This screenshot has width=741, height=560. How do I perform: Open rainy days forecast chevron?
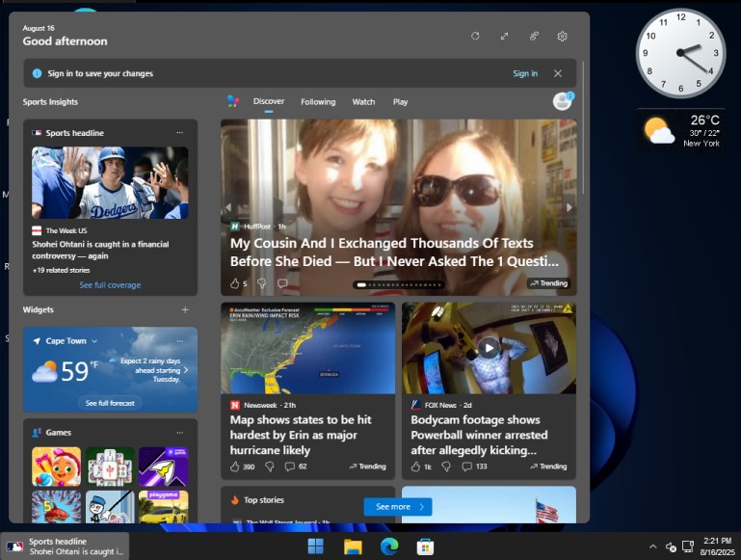(x=186, y=370)
